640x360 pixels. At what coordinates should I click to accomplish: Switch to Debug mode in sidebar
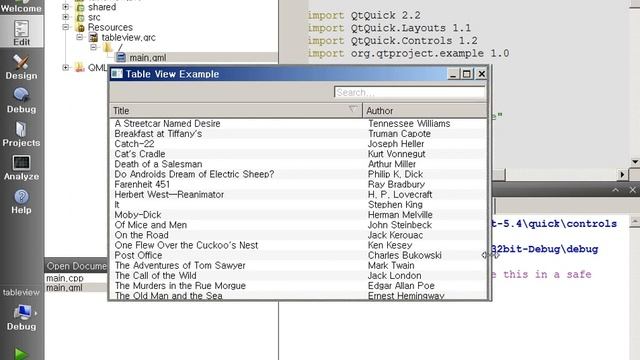[21, 100]
